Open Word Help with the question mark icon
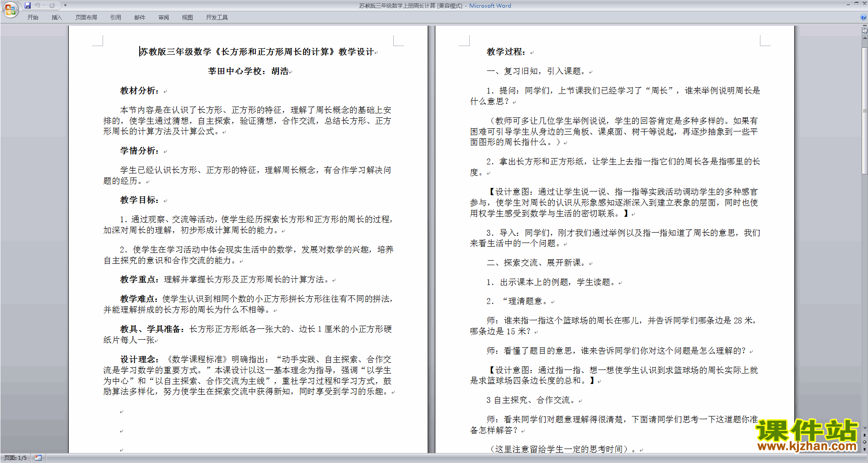This screenshot has height=463, width=868. click(863, 17)
